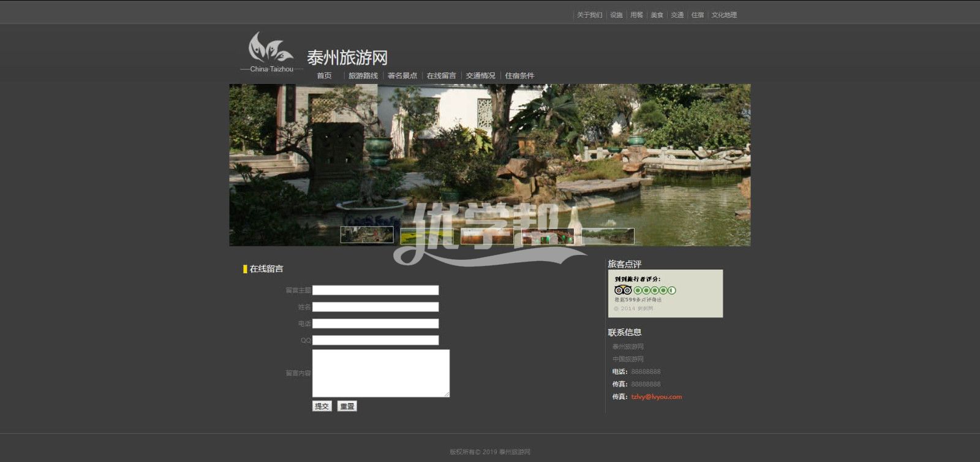Open 交通情况 from the navigation bar
Image resolution: width=980 pixels, height=462 pixels.
pos(480,76)
